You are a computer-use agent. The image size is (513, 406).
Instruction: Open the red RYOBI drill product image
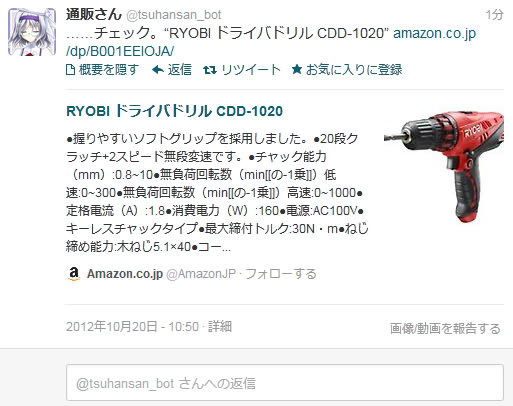click(x=444, y=167)
